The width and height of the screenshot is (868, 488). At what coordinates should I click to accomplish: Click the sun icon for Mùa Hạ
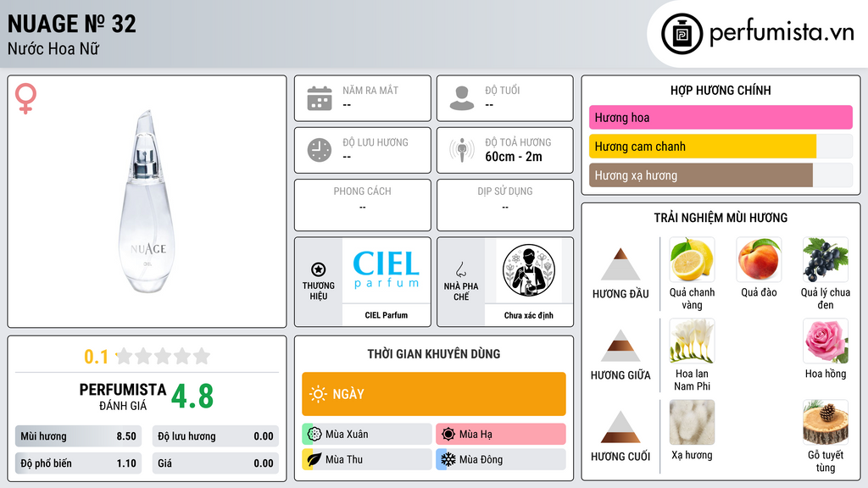(x=448, y=435)
